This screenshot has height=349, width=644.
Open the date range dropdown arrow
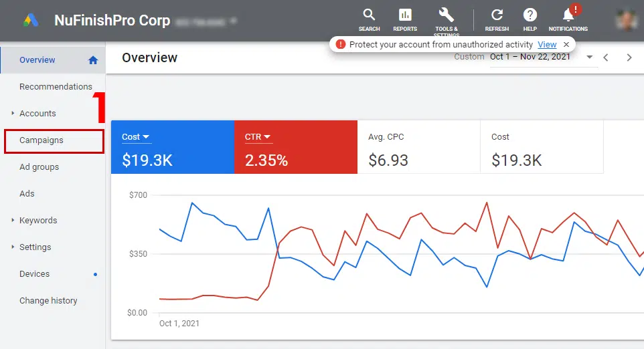pyautogui.click(x=589, y=57)
